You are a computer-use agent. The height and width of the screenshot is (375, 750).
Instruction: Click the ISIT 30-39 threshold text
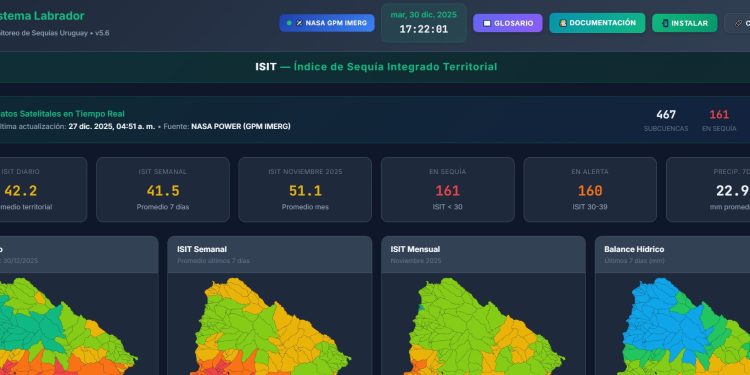(x=590, y=207)
